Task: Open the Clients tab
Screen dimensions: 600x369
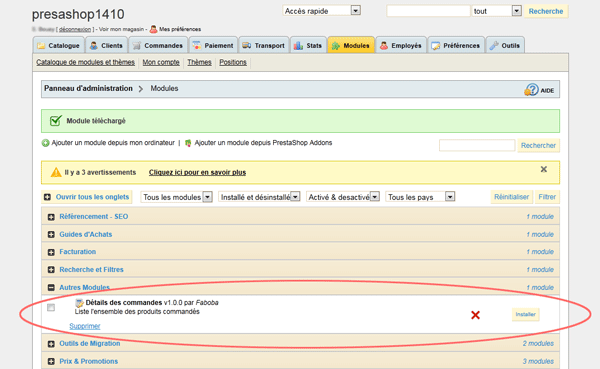Action: (106, 45)
